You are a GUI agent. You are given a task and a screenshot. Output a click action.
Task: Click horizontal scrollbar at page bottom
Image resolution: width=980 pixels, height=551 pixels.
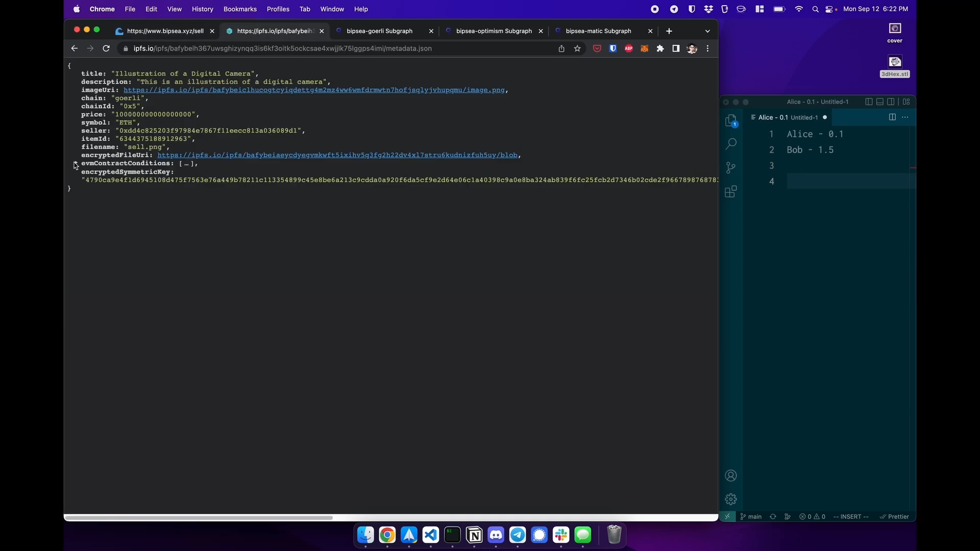coord(199,518)
